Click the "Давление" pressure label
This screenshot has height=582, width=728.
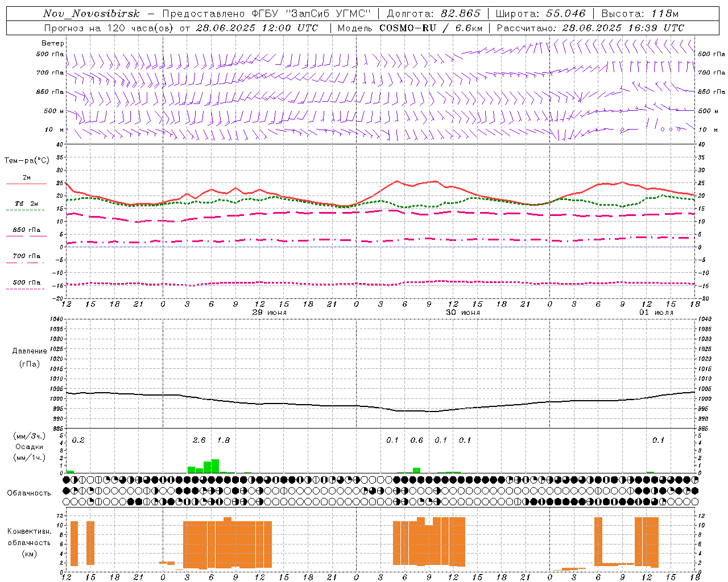30,351
